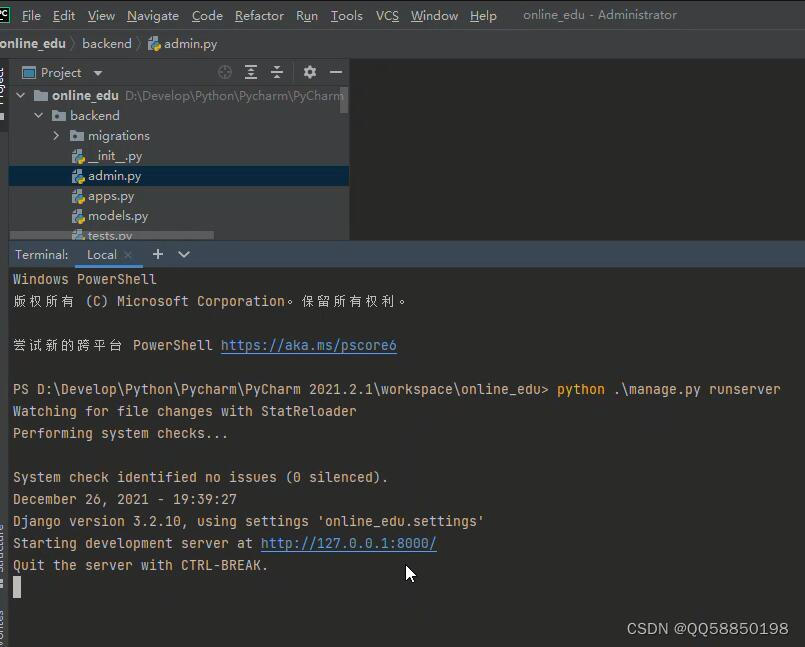Click the Expand All icon in Project toolbar
The width and height of the screenshot is (805, 647).
pyautogui.click(x=250, y=72)
